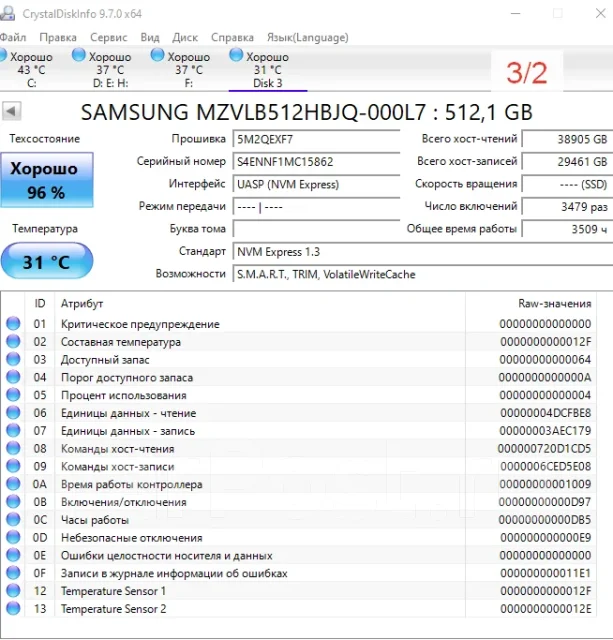Image resolution: width=613 pixels, height=640 pixels.
Task: Click the rotation speed value ---- (SSD)
Action: pos(567,184)
